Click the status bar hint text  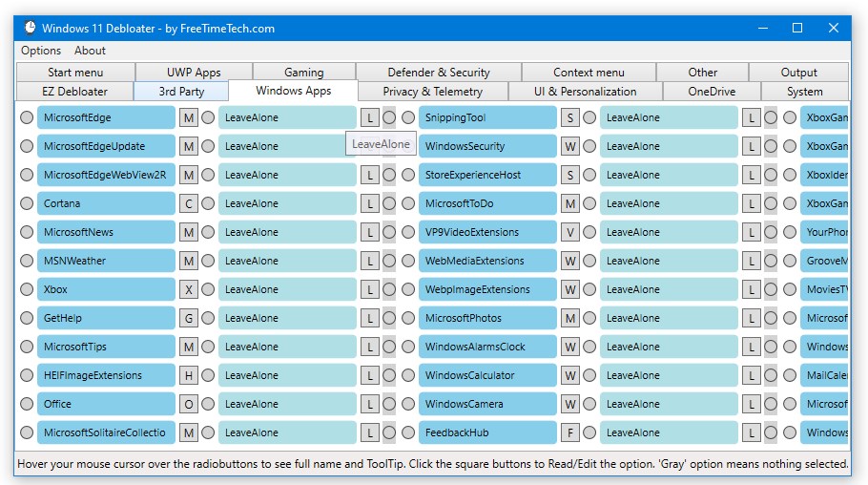coord(433,463)
